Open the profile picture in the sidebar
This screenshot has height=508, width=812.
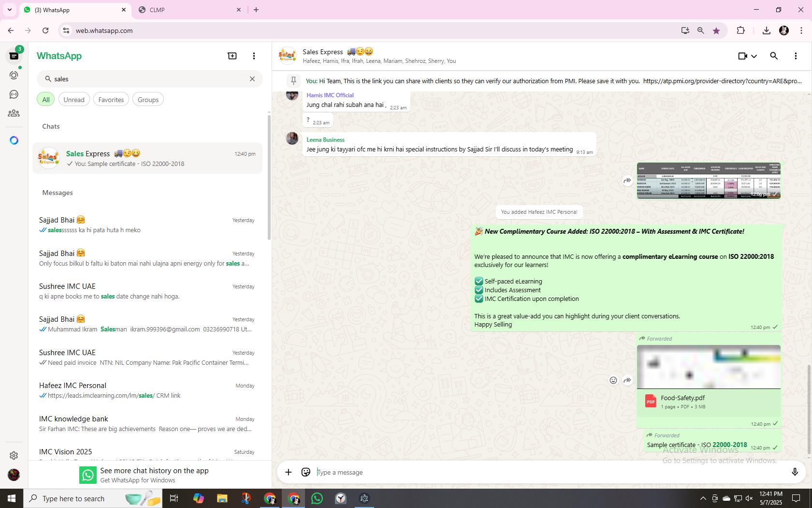pos(14,475)
